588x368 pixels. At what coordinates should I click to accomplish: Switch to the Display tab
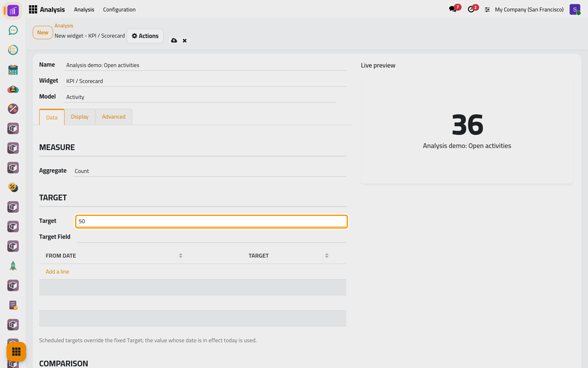coord(80,117)
